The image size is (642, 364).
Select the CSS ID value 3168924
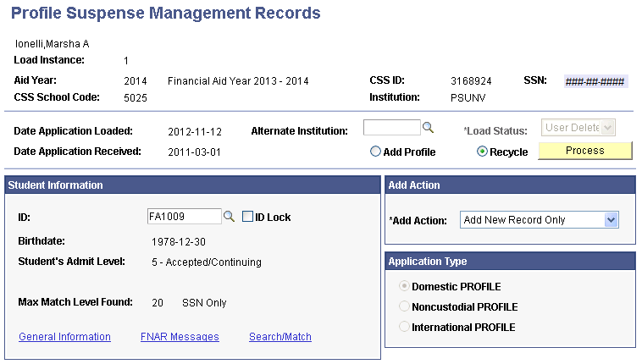coord(471,81)
